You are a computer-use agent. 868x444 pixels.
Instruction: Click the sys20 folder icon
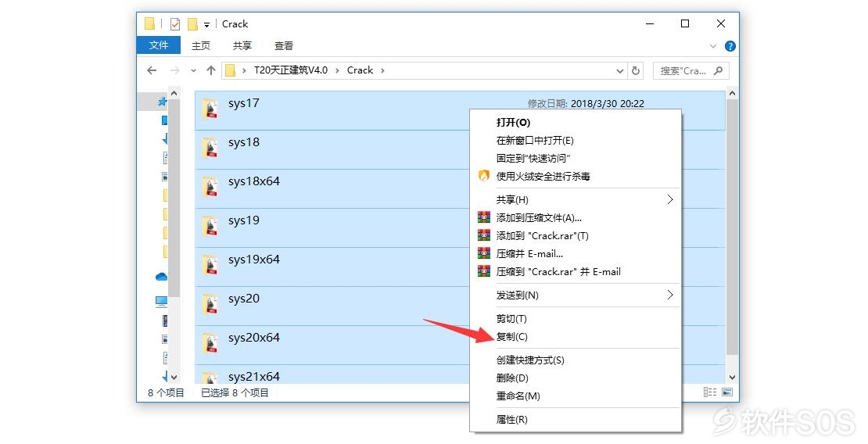pyautogui.click(x=210, y=304)
